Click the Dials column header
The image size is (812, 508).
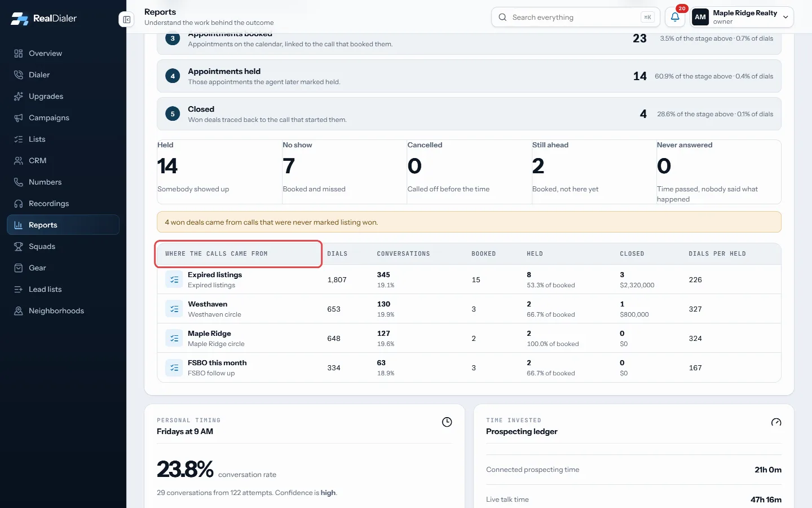[337, 254]
